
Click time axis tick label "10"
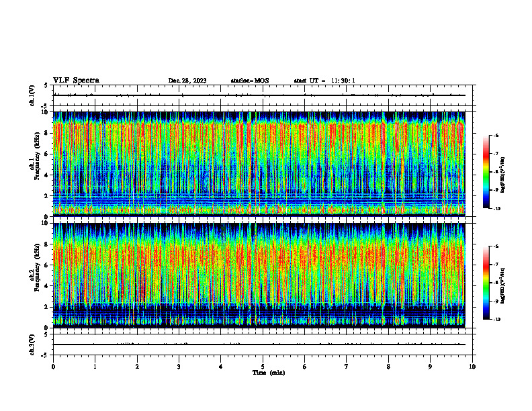[472, 367]
